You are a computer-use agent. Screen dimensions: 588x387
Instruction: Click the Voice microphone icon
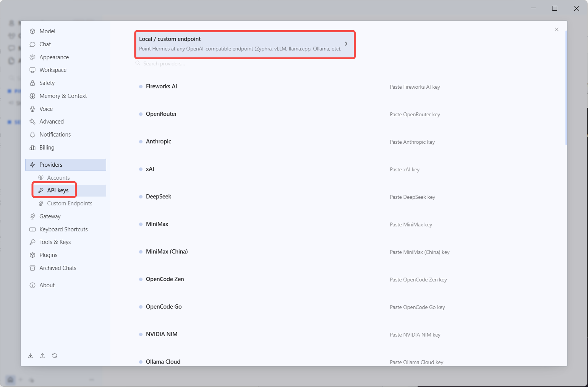(32, 109)
